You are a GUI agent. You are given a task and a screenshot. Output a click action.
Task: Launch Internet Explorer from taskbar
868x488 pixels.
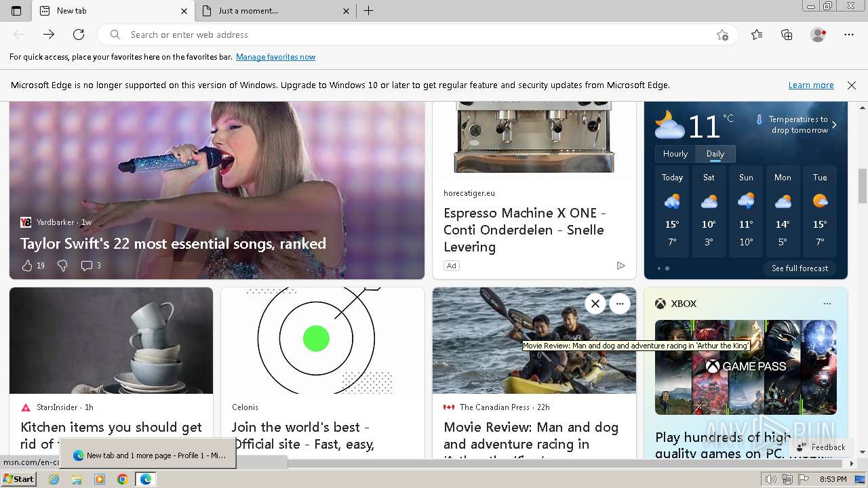(54, 479)
